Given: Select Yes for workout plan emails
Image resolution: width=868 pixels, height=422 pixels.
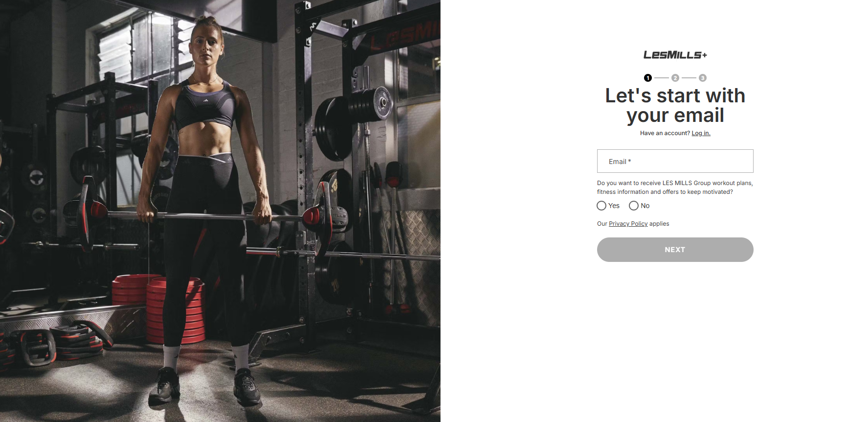Looking at the screenshot, I should tap(601, 206).
